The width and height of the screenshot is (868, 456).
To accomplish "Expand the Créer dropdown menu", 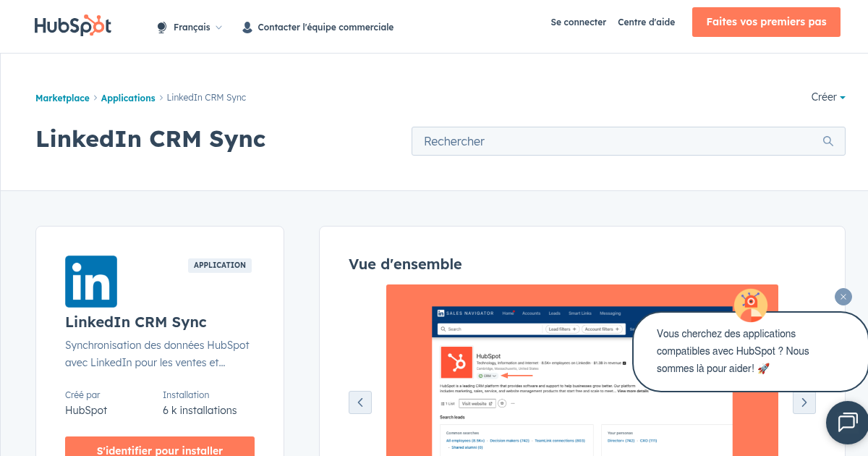I will 827,96.
